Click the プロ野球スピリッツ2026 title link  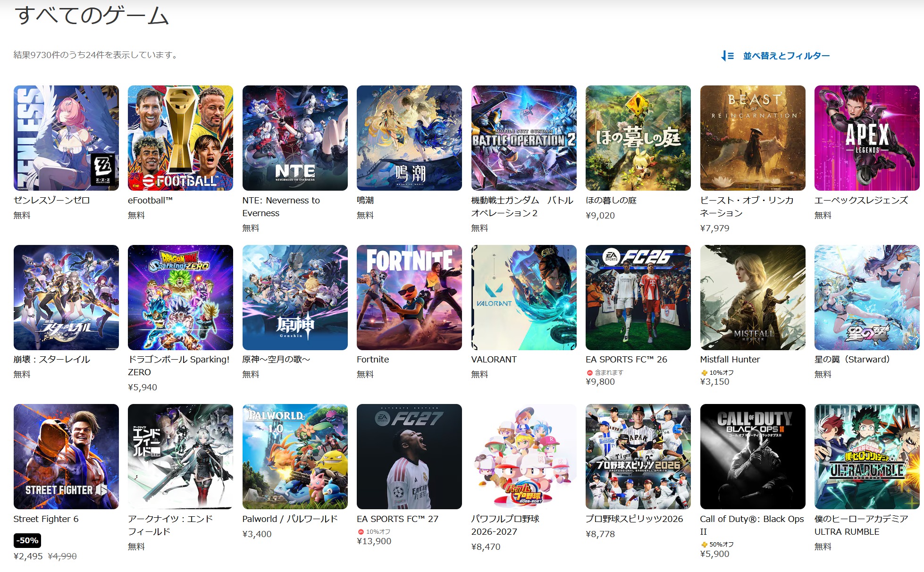click(x=634, y=519)
